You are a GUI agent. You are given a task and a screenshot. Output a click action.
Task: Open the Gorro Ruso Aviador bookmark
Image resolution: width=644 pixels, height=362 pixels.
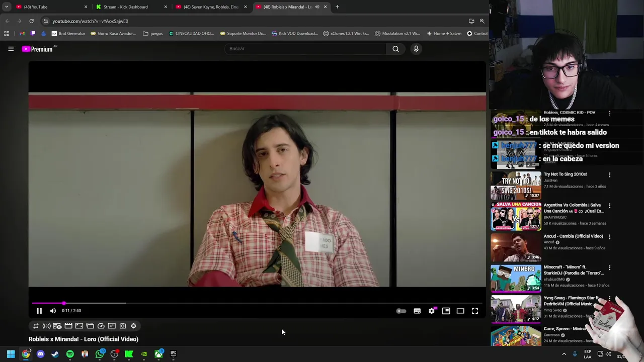113,34
